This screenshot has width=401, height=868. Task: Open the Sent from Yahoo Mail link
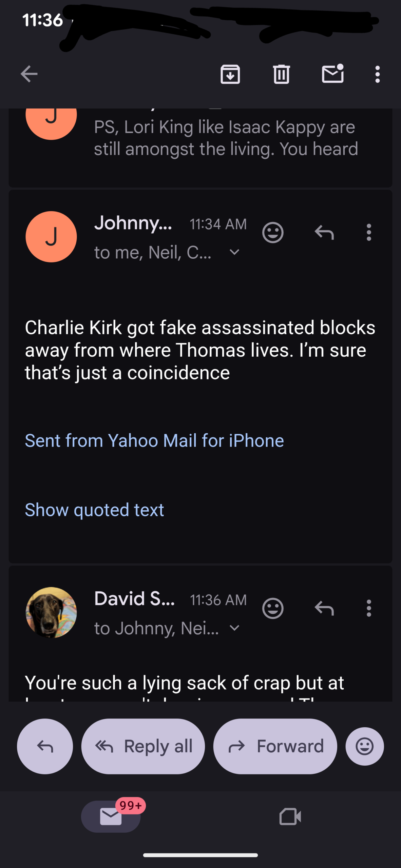point(154,440)
